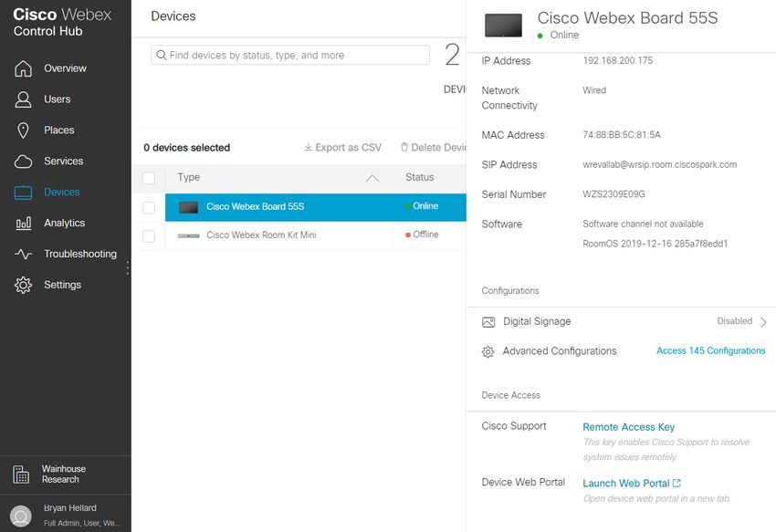Open the Access 145 Configurations link
The image size is (776, 532).
point(710,351)
